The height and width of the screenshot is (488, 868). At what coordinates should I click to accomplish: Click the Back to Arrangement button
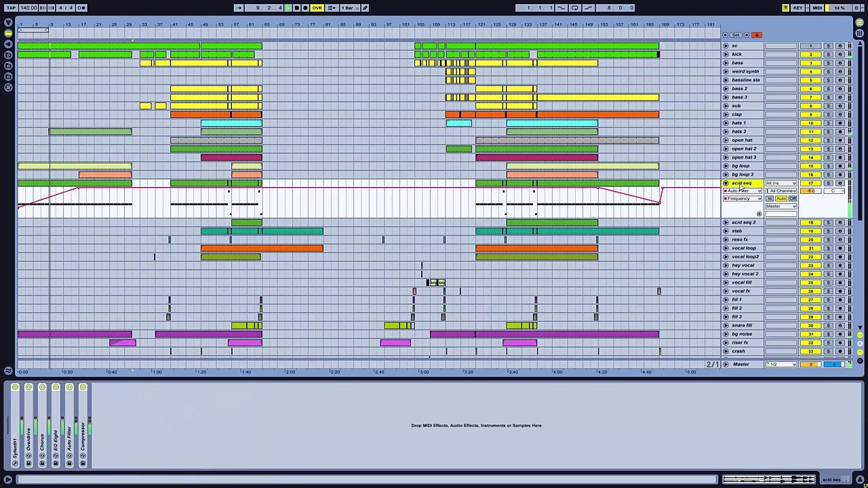point(332,7)
